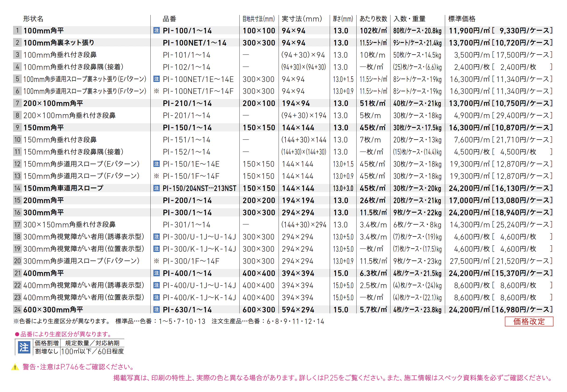
Task: Click the 注 icon beside PI-150/204NST
Action: tap(156, 188)
